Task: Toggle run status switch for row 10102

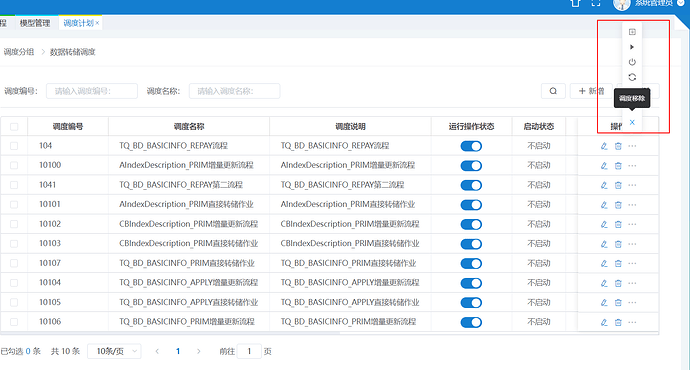Action: (471, 224)
